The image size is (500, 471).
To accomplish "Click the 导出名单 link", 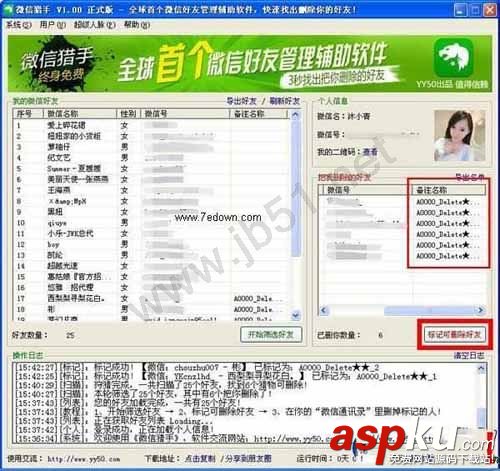I will click(470, 177).
